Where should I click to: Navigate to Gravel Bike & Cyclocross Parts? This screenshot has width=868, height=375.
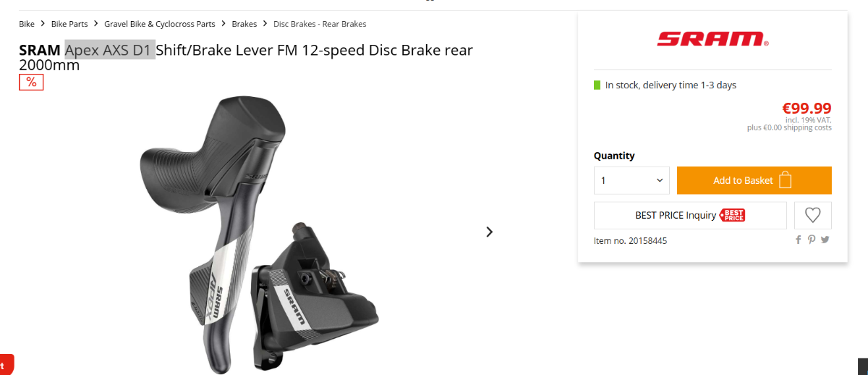click(x=160, y=24)
